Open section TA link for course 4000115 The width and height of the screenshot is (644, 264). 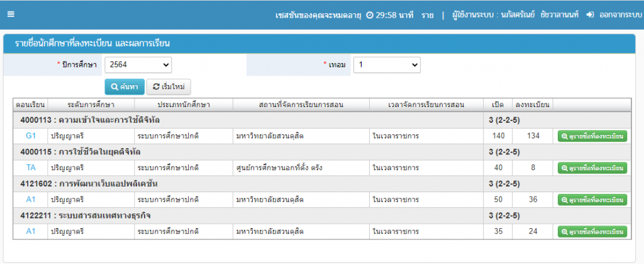point(31,168)
